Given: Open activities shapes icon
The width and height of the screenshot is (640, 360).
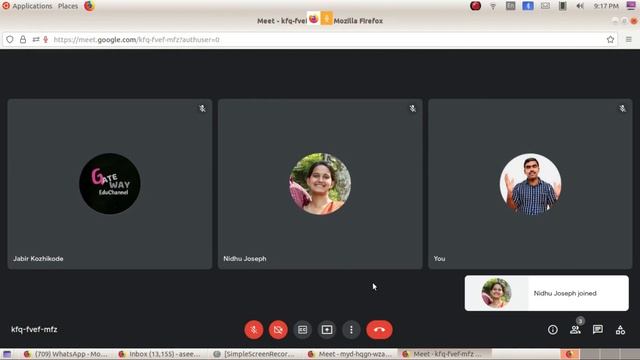Looking at the screenshot, I should click(620, 329).
